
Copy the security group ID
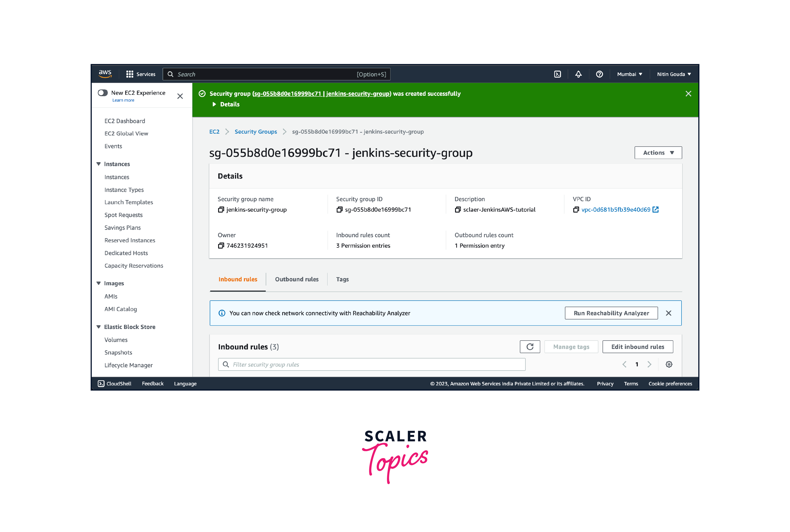tap(340, 210)
